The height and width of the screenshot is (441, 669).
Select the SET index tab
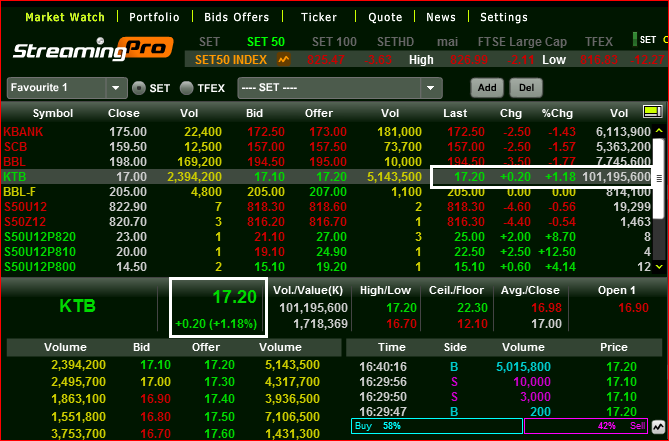pos(209,42)
